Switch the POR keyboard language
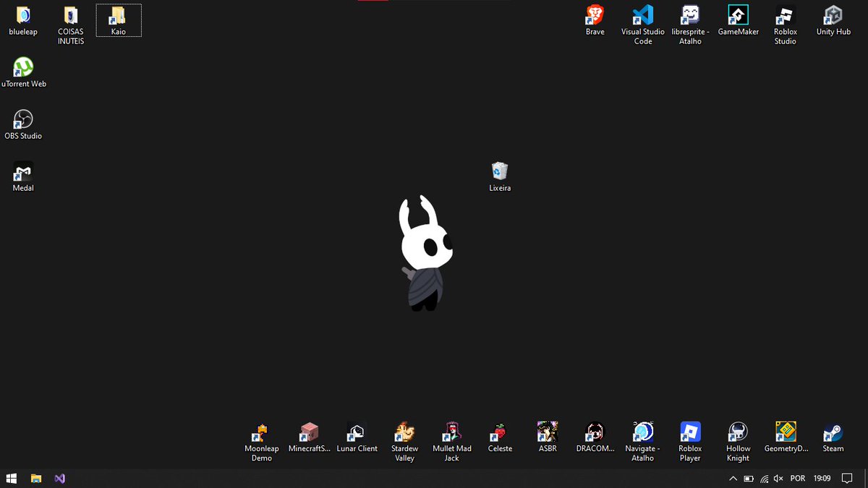 pos(797,478)
